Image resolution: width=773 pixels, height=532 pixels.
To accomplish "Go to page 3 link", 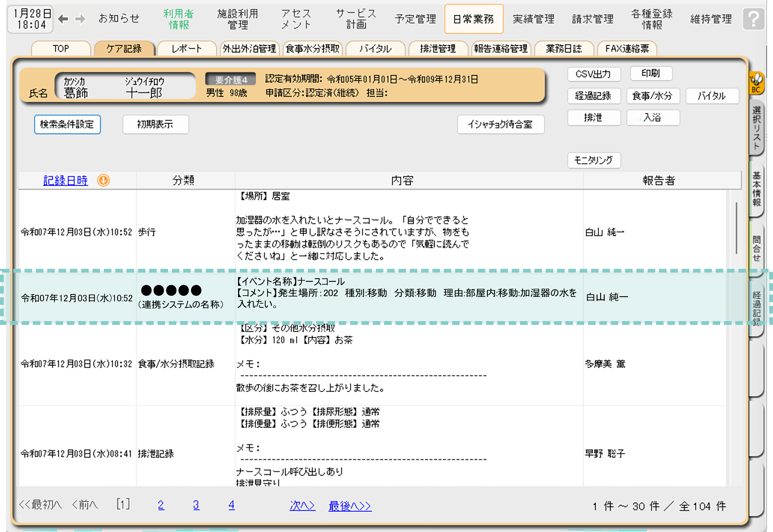I will point(196,505).
